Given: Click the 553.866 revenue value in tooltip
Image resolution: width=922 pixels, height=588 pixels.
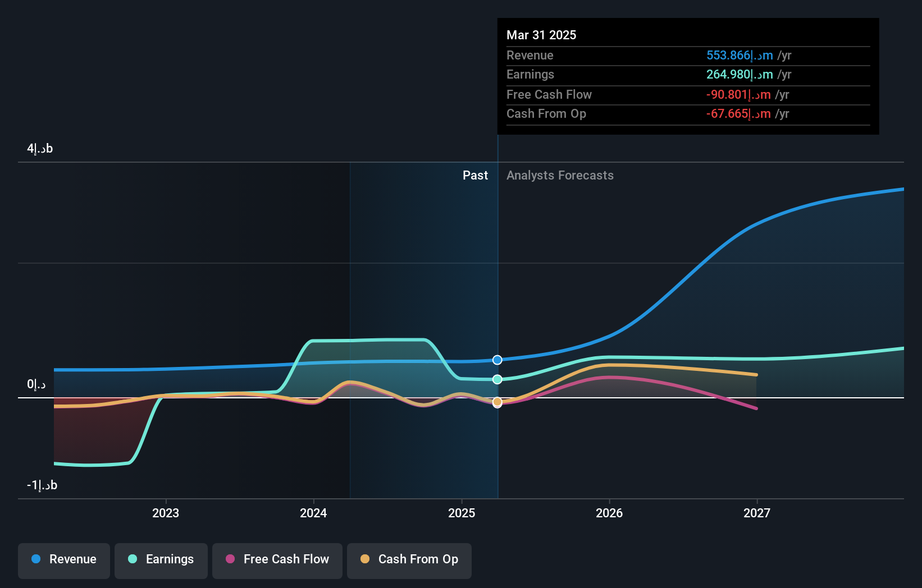Looking at the screenshot, I should (x=740, y=55).
